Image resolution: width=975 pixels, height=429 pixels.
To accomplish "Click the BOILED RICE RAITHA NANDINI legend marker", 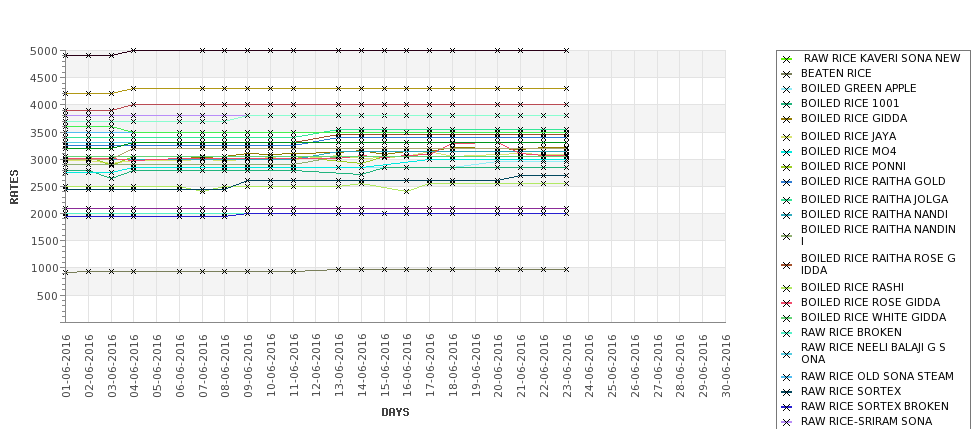I will pyautogui.click(x=787, y=236).
